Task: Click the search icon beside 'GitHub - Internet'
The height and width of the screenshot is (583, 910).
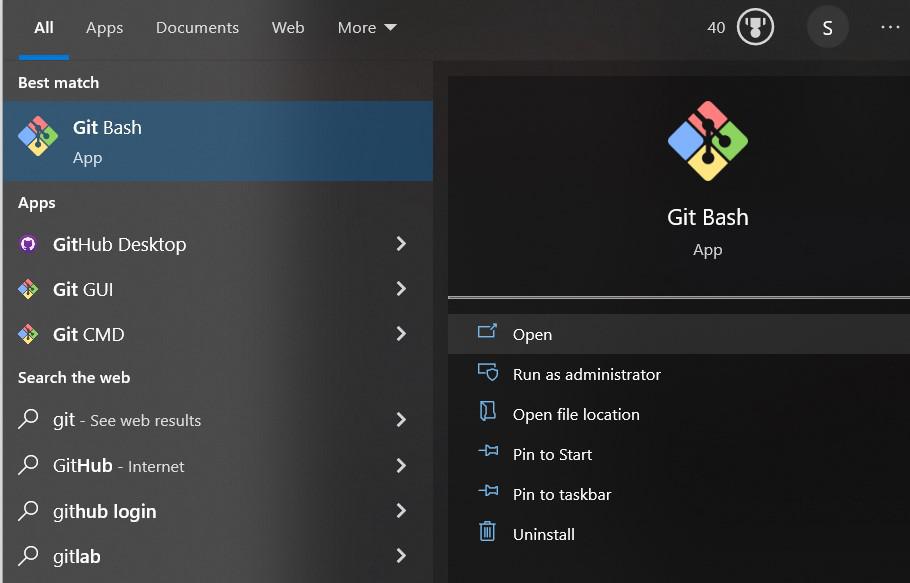Action: (x=28, y=465)
